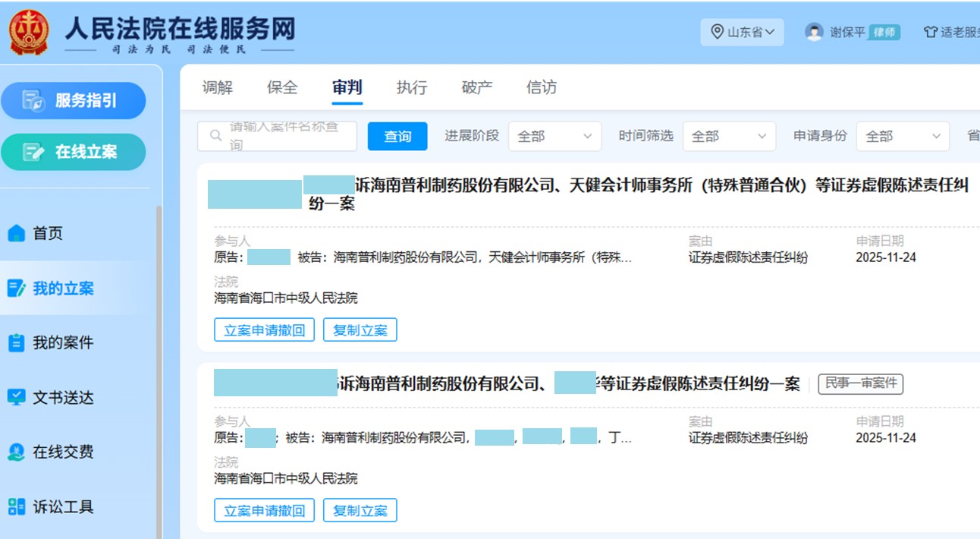
Task: Click 海南省海口市中级人民法院 in the first case
Action: coord(286,298)
